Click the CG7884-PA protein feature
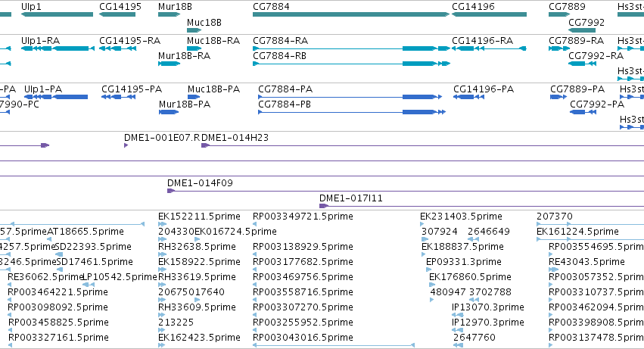The height and width of the screenshot is (349, 644). 350,97
